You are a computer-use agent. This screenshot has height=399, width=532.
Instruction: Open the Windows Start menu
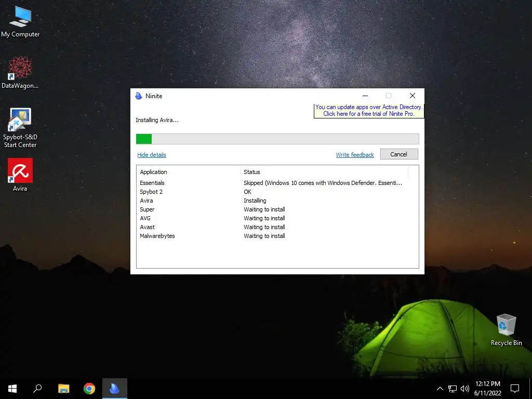12,389
